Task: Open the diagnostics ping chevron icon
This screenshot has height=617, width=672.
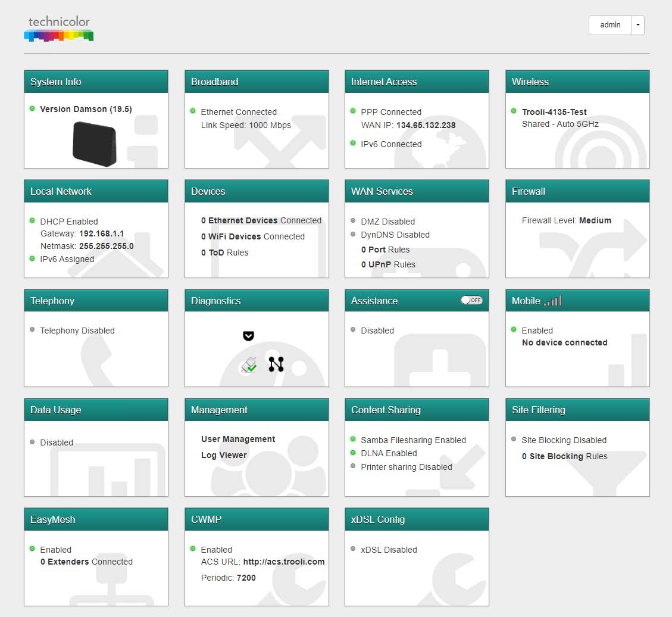Action: (x=248, y=336)
